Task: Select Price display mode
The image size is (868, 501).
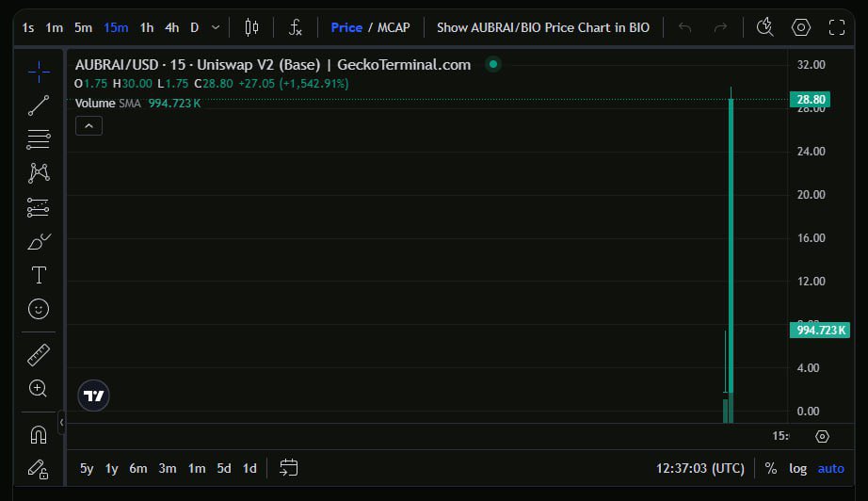Action: coord(346,27)
